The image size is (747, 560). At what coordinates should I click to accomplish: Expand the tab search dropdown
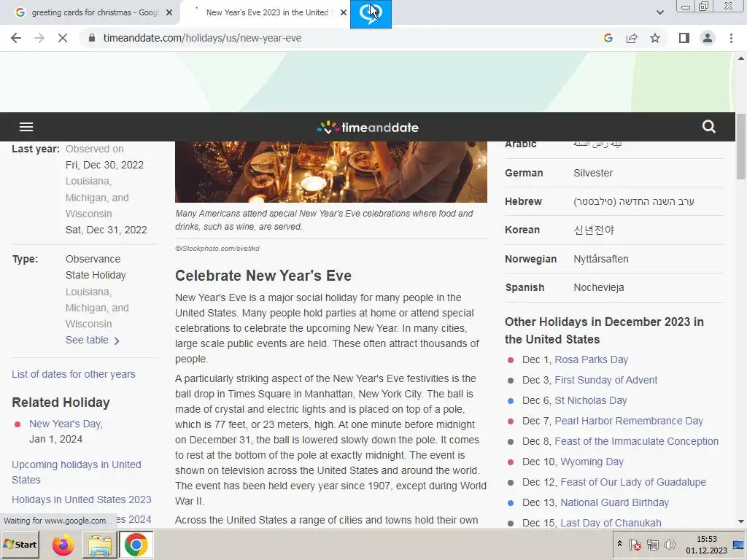(x=659, y=12)
